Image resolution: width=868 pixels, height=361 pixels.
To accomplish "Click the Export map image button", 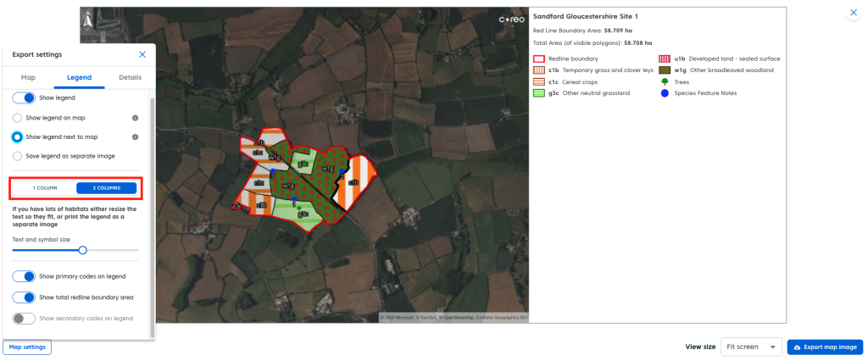I will pos(824,347).
